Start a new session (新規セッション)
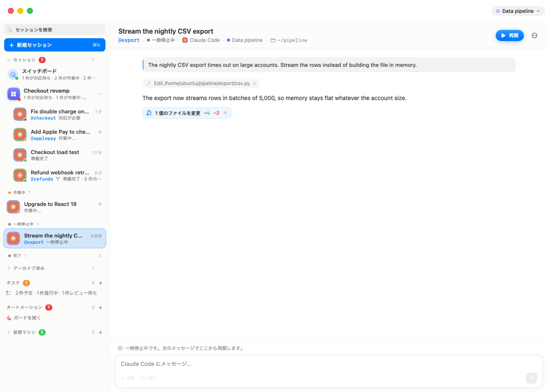548x392 pixels. (55, 45)
